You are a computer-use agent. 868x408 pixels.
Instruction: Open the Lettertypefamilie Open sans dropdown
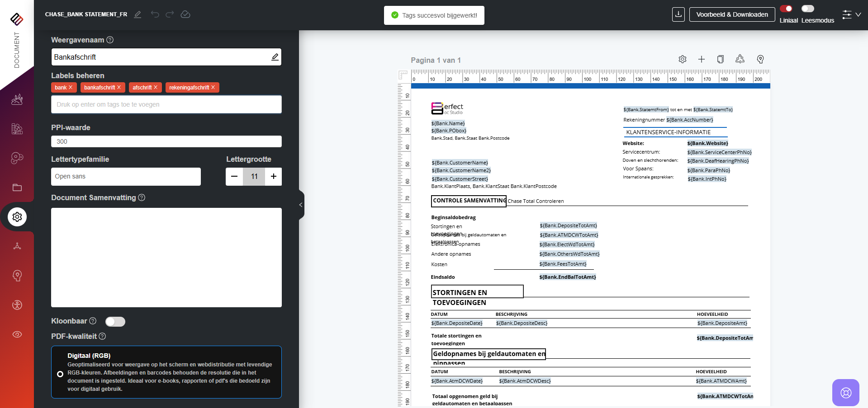[x=126, y=177]
